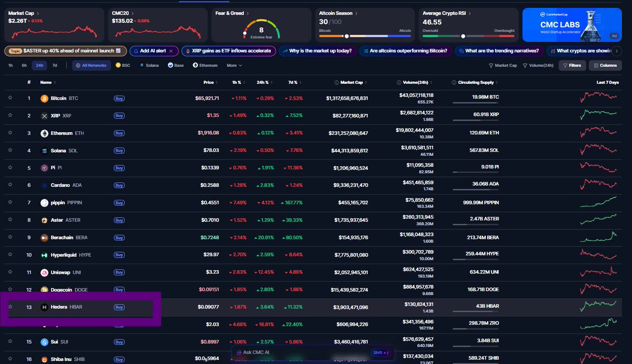Open the $ASTER mainnet launch topic pill
The width and height of the screenshot is (632, 364).
point(66,51)
